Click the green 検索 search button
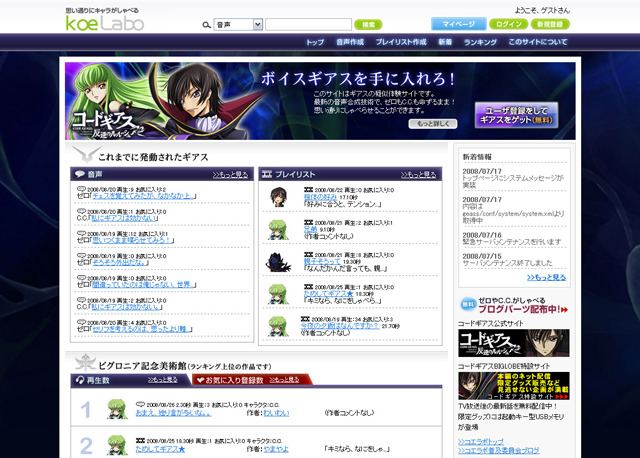 (x=368, y=24)
